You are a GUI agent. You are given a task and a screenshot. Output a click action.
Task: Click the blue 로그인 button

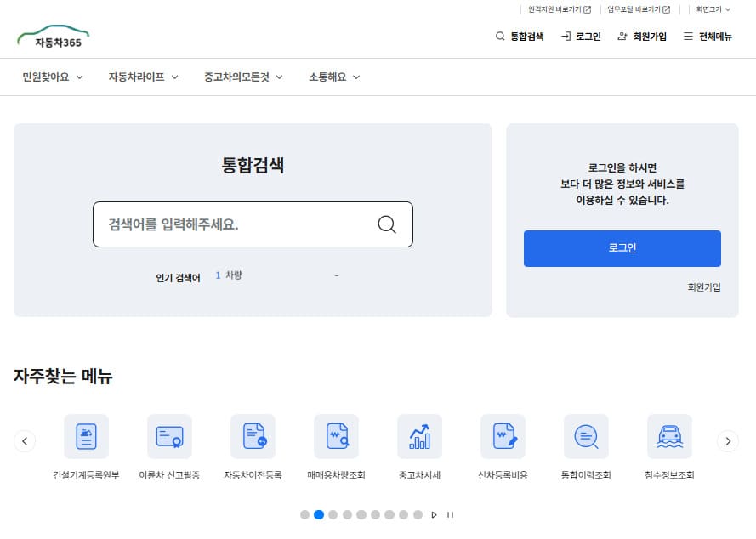point(622,248)
